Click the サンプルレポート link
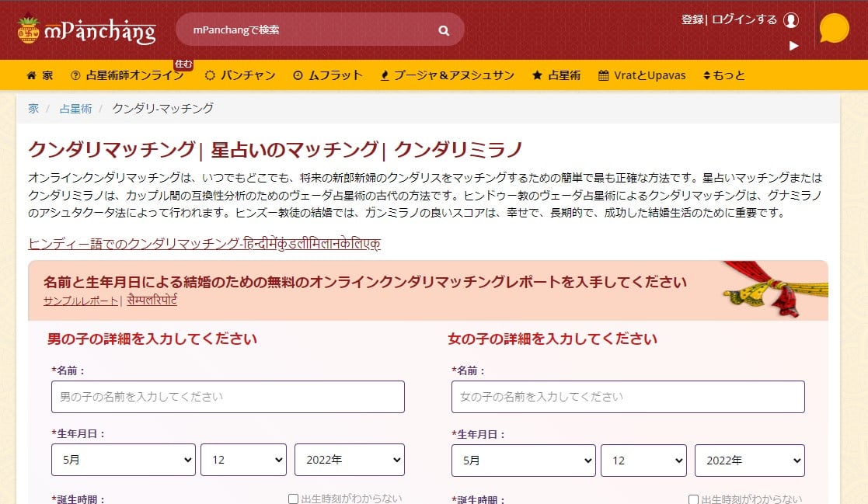Screen dimensions: 868x504 pyautogui.click(x=81, y=301)
